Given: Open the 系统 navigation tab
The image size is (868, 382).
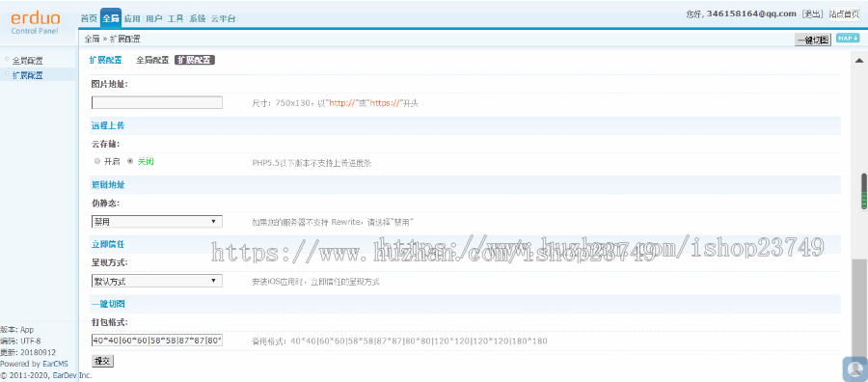Looking at the screenshot, I should [x=197, y=18].
